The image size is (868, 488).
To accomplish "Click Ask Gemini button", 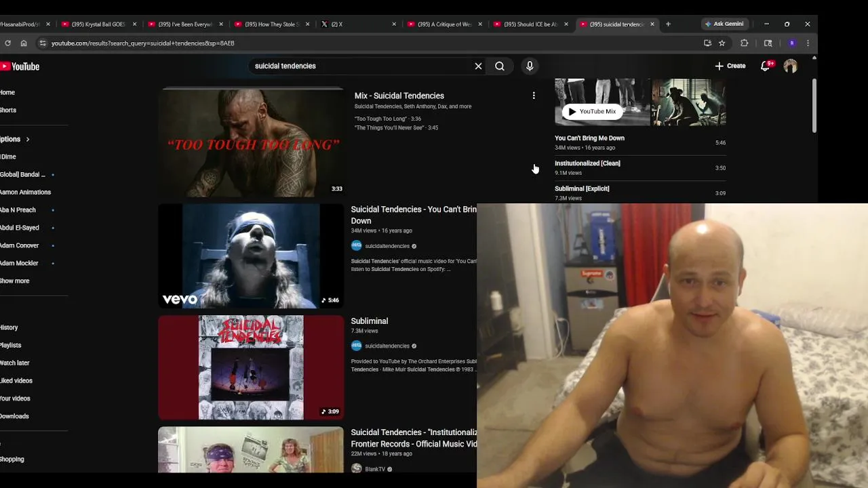I will (x=724, y=24).
